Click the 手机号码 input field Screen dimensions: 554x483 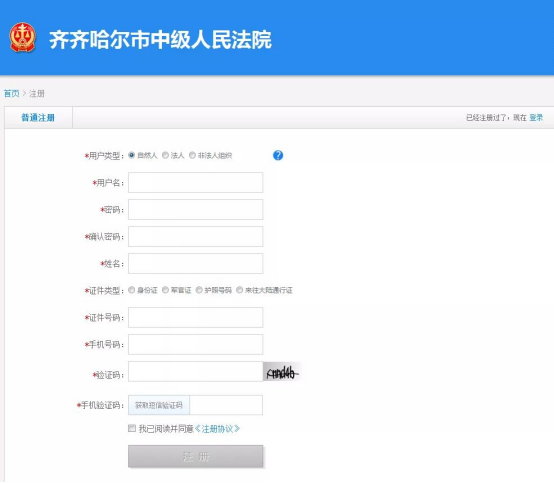(x=195, y=344)
